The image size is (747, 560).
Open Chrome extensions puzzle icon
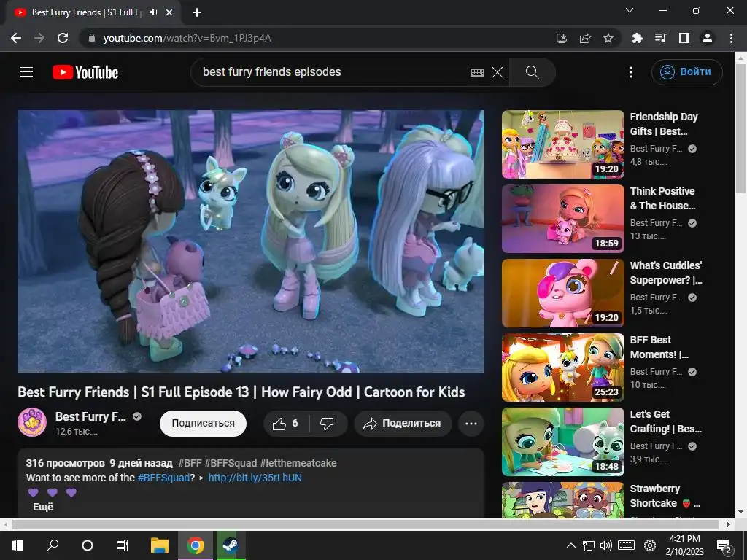(637, 38)
